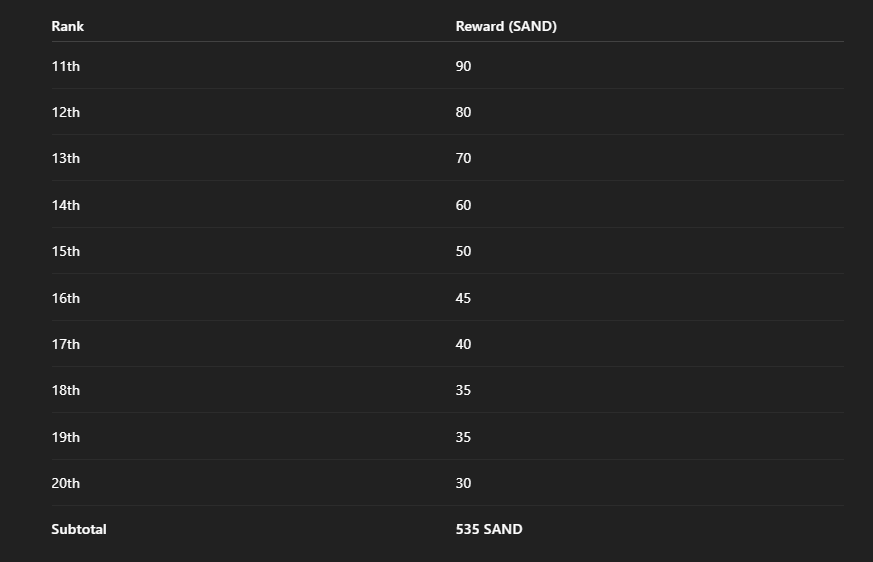Select the reward value 30
This screenshot has height=562, width=873.
(x=463, y=483)
